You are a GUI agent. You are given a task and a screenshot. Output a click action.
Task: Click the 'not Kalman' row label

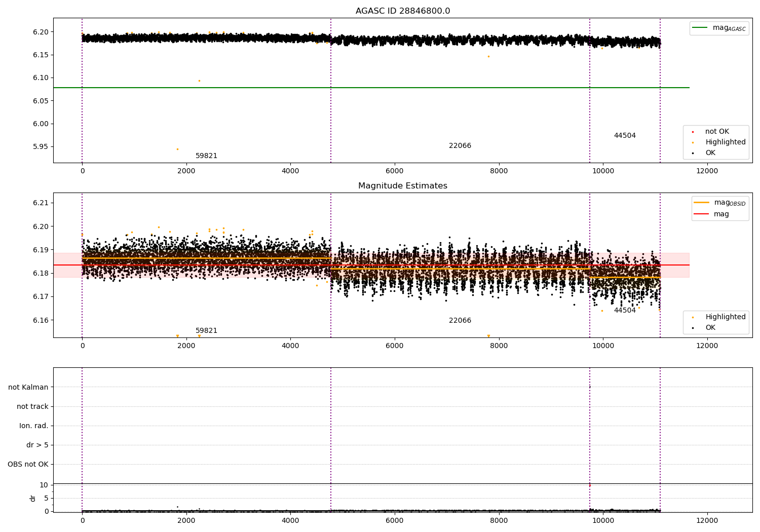[28, 388]
